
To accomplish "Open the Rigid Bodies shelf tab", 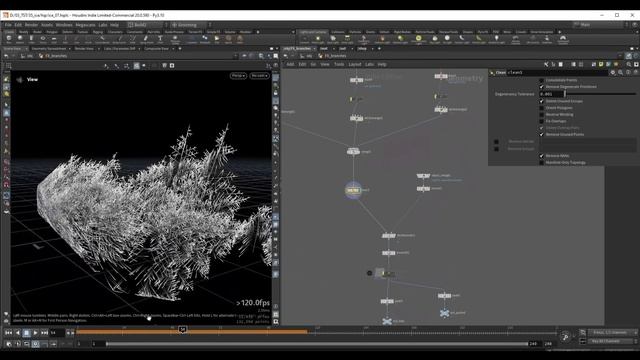I will 402,32.
